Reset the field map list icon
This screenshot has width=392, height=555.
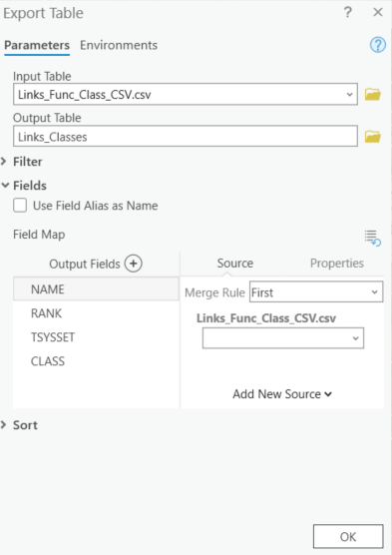tap(373, 238)
